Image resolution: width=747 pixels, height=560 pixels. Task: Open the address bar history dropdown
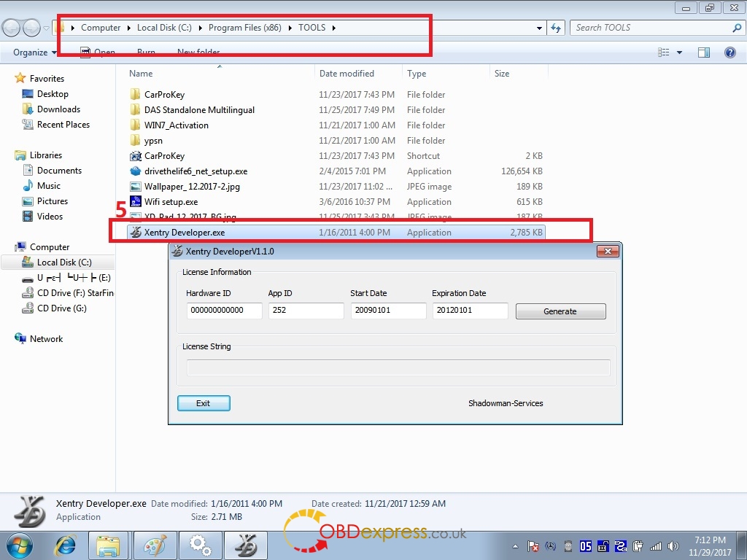coord(540,28)
